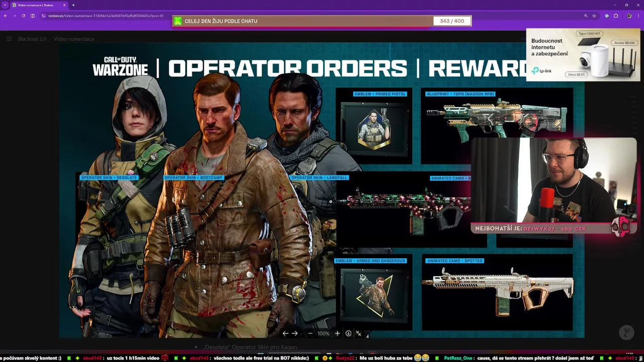Click Operator Skin Landfall label
644x362 pixels.
[319, 177]
